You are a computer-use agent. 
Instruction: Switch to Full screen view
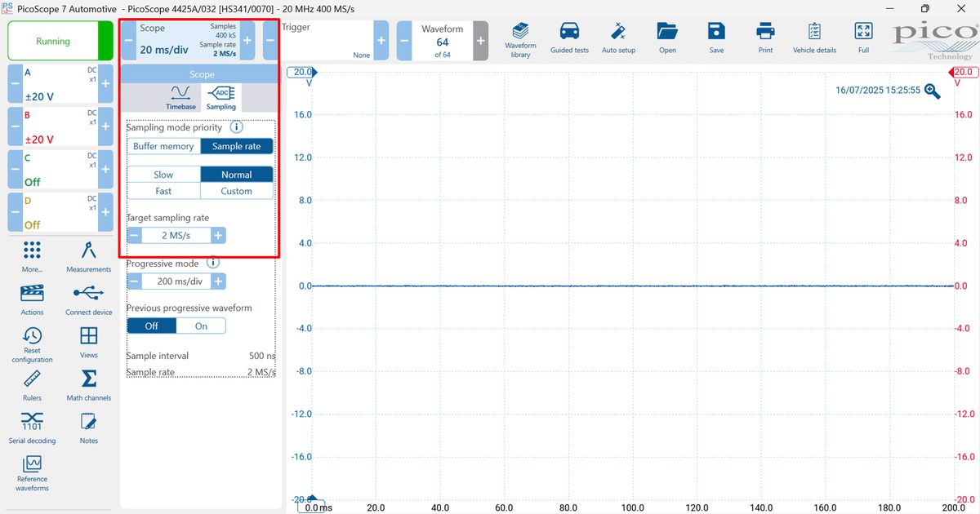click(x=863, y=39)
